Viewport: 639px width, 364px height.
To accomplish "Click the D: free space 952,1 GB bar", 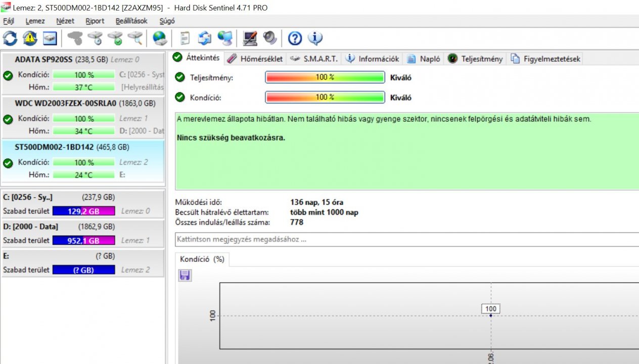I will pyautogui.click(x=84, y=241).
